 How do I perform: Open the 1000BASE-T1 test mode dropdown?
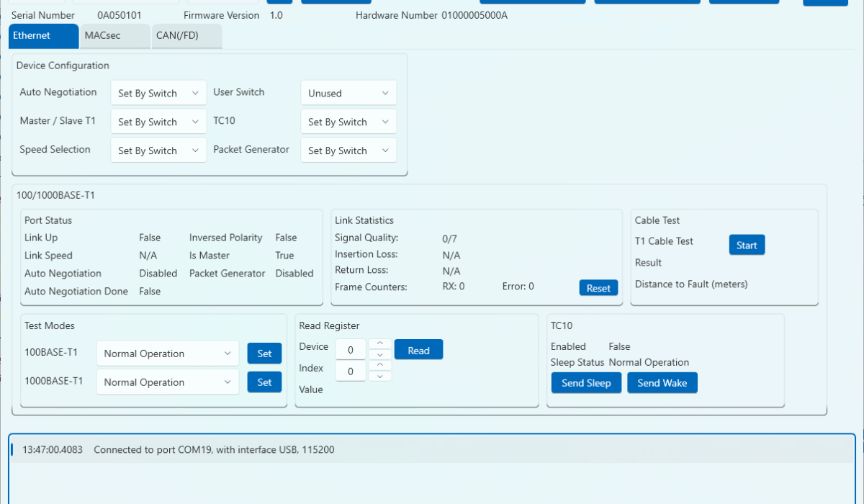(x=167, y=382)
